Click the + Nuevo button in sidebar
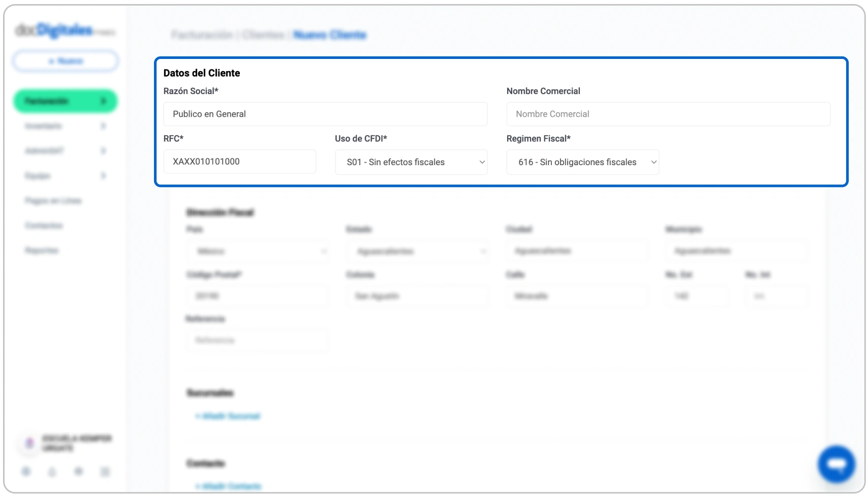Screen dimensions: 868x497 tap(66, 61)
